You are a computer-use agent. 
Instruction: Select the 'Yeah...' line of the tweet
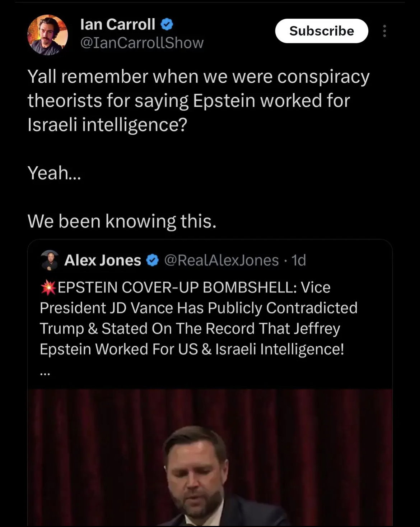[54, 173]
